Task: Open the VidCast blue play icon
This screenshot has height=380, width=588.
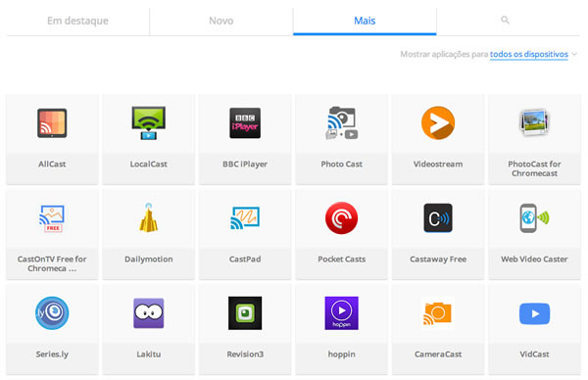Action: [x=534, y=313]
